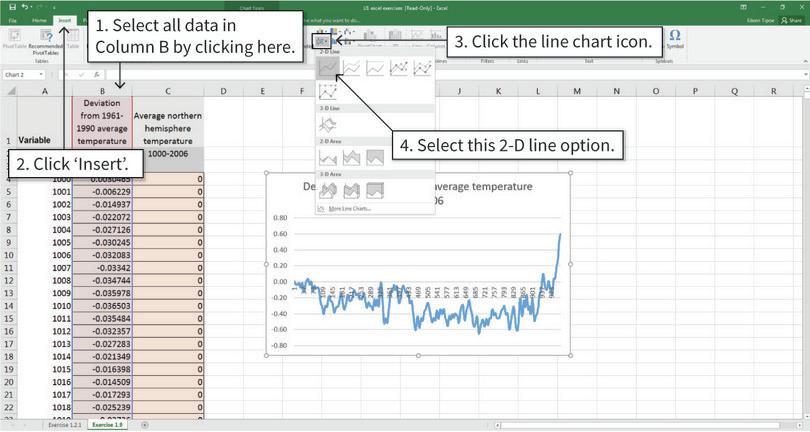The width and height of the screenshot is (810, 432).
Task: Click the horizontal scrollbar at bottom
Action: [648, 425]
